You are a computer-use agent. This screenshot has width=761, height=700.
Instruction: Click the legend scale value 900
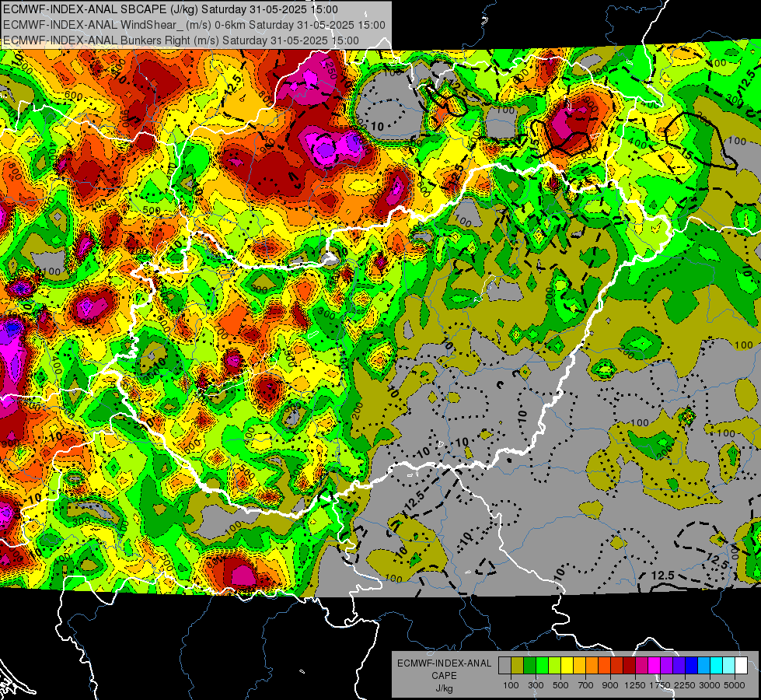(610, 685)
